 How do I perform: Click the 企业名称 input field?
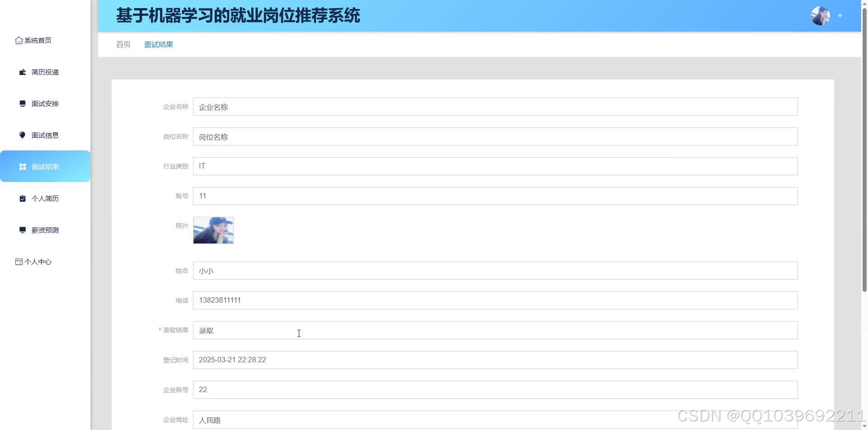(x=495, y=107)
